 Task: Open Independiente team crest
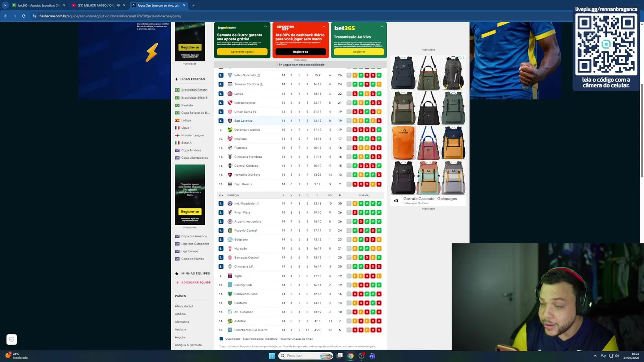click(230, 103)
